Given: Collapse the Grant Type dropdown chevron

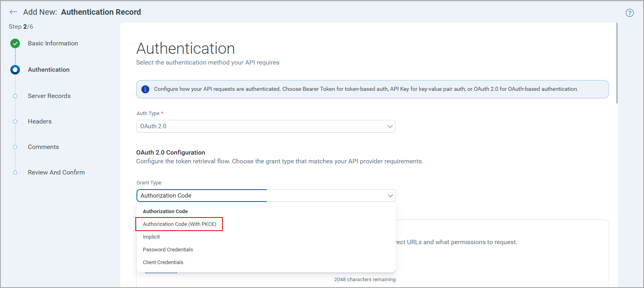Looking at the screenshot, I should click(390, 196).
